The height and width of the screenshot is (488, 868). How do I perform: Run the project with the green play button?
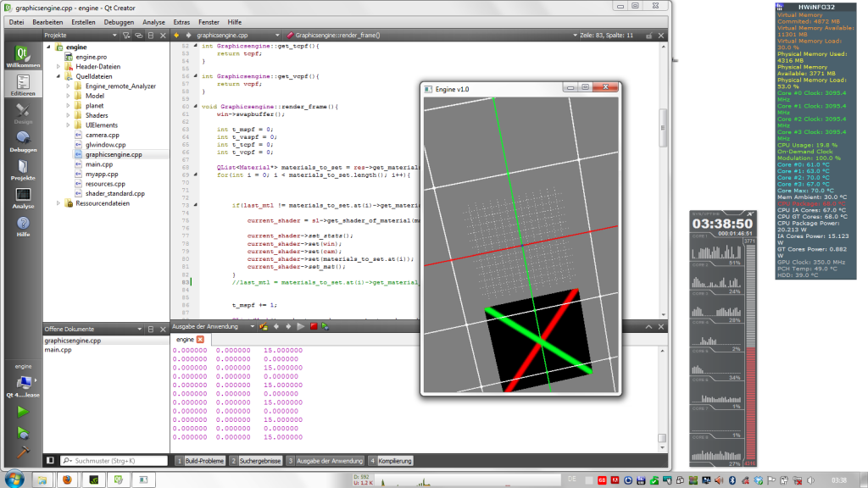pos(23,411)
